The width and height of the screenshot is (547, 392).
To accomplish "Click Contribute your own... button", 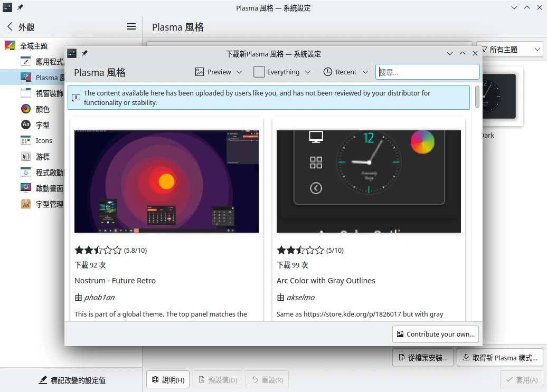I will coord(436,334).
